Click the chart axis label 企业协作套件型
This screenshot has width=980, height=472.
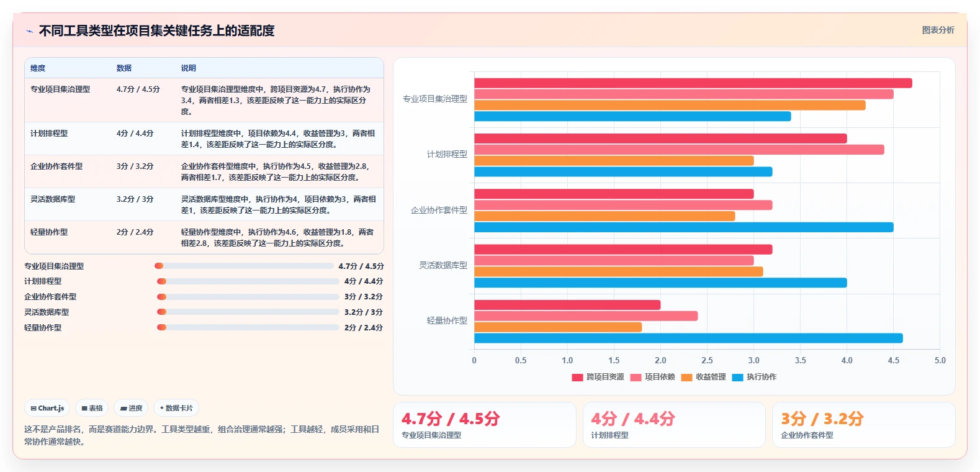(x=439, y=210)
